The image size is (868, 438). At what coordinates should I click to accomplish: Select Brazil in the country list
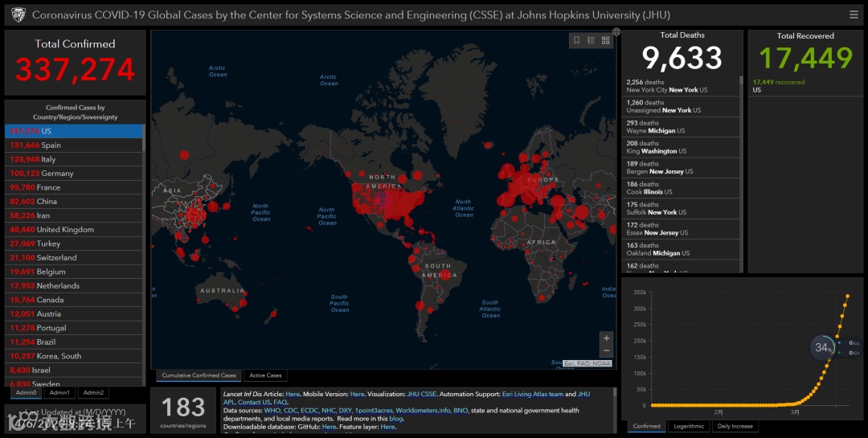tap(74, 342)
